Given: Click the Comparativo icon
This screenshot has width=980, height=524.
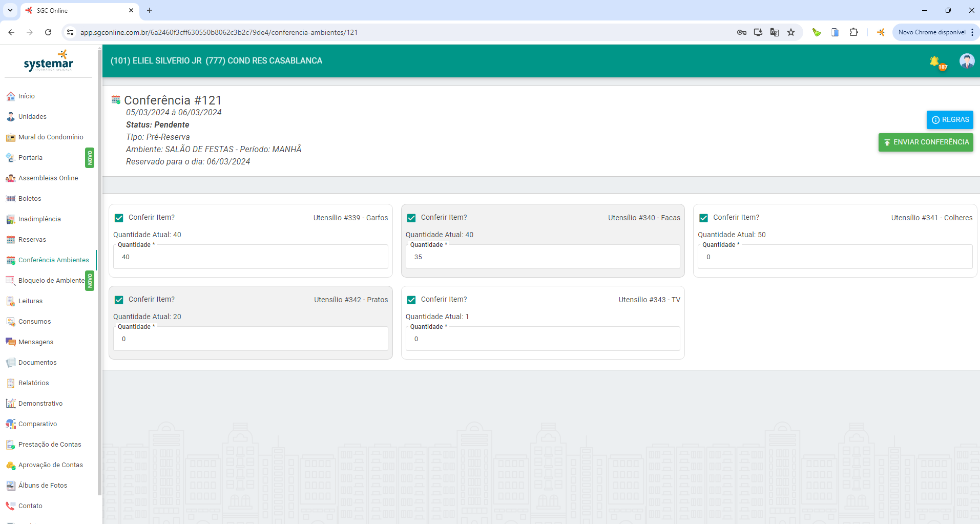Looking at the screenshot, I should click(10, 424).
